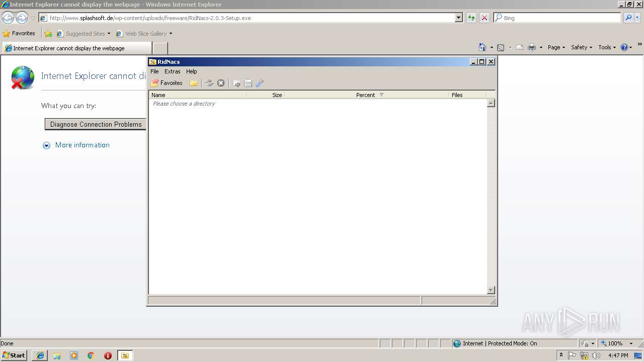Screen dimensions: 644x362
Task: Click the Print icon in command bar
Action: click(x=532, y=47)
